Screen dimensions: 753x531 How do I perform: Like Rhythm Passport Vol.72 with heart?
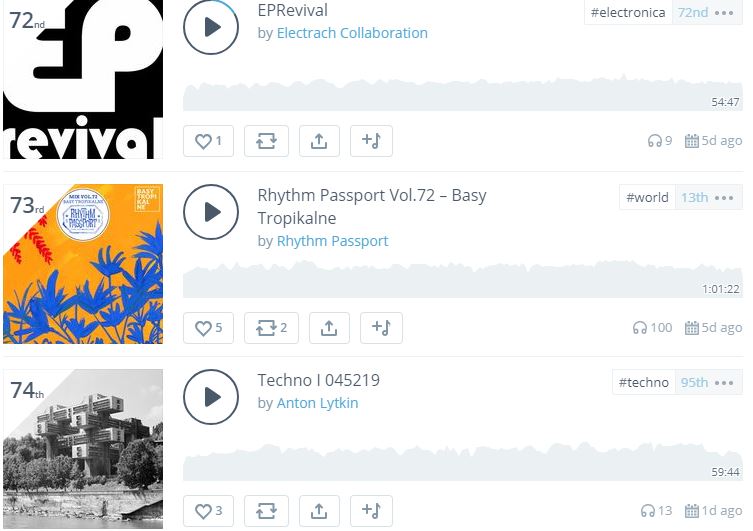(208, 327)
